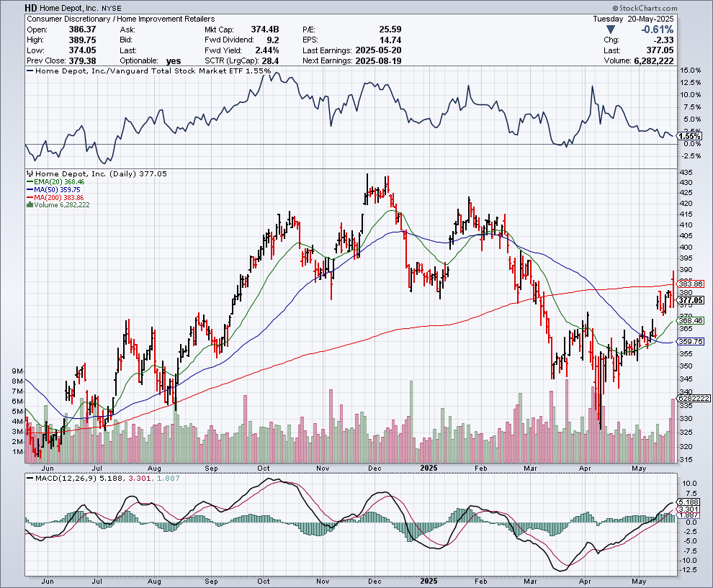The height and width of the screenshot is (588, 713).
Task: Click the 359.75 MA(50) price tag
Action: click(691, 341)
